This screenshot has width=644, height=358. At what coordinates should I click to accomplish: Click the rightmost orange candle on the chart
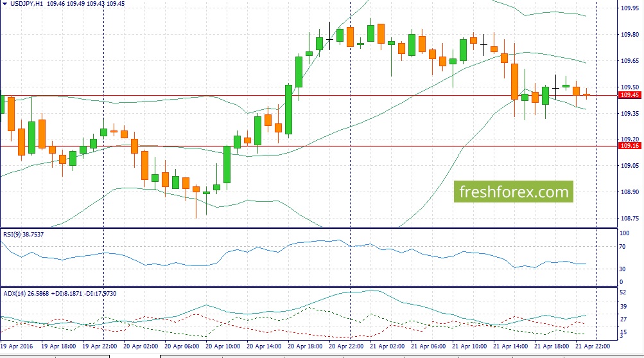click(x=586, y=95)
